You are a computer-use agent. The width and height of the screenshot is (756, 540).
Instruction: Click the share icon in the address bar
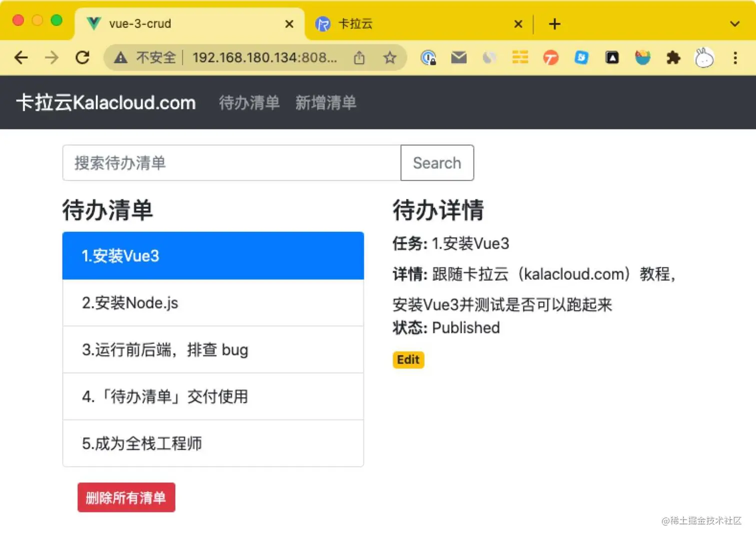[x=359, y=58]
